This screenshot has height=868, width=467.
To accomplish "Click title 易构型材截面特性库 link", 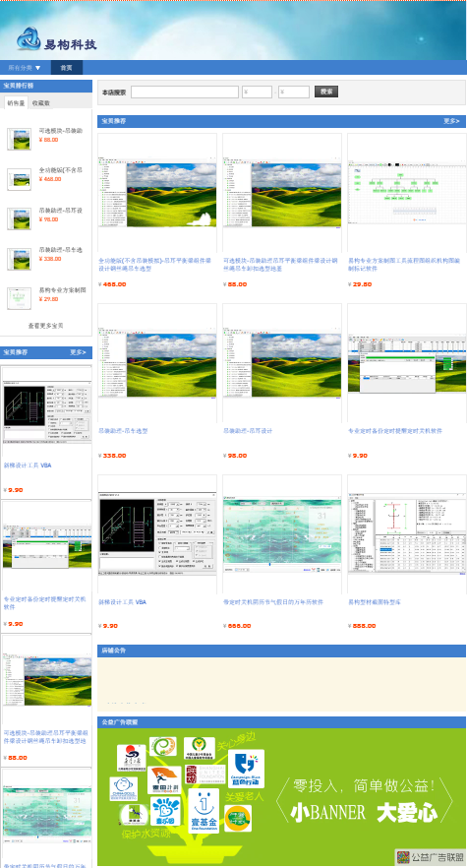I will [377, 601].
